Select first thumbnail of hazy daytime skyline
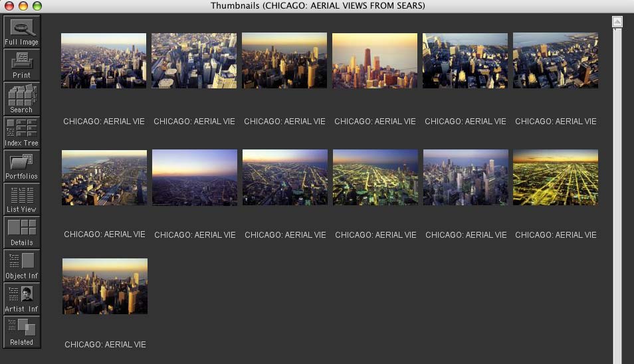The width and height of the screenshot is (634, 364). tap(104, 60)
